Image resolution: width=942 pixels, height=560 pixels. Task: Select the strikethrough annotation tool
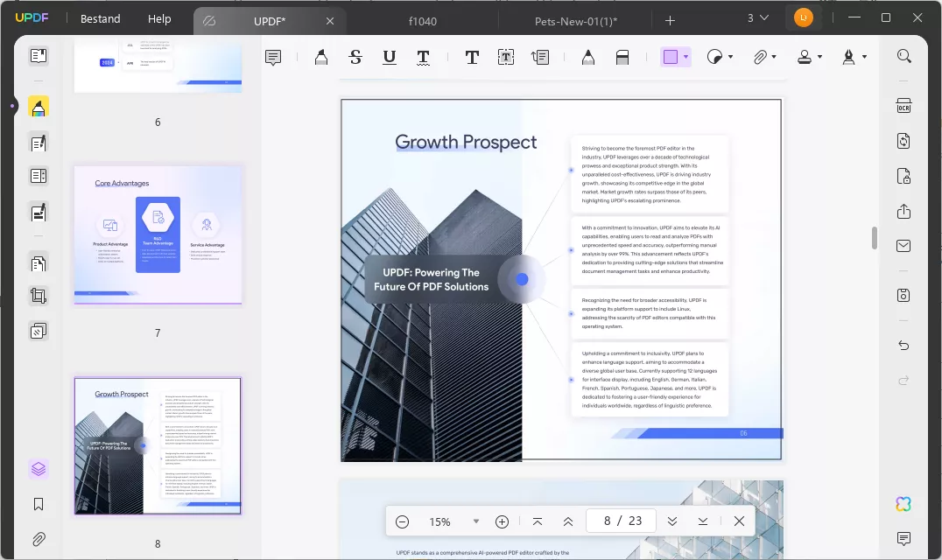(355, 58)
